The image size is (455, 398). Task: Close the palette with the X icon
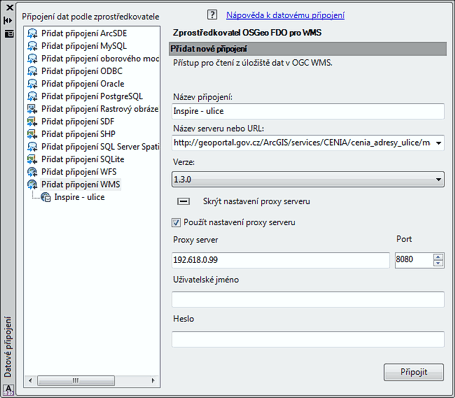(9, 7)
